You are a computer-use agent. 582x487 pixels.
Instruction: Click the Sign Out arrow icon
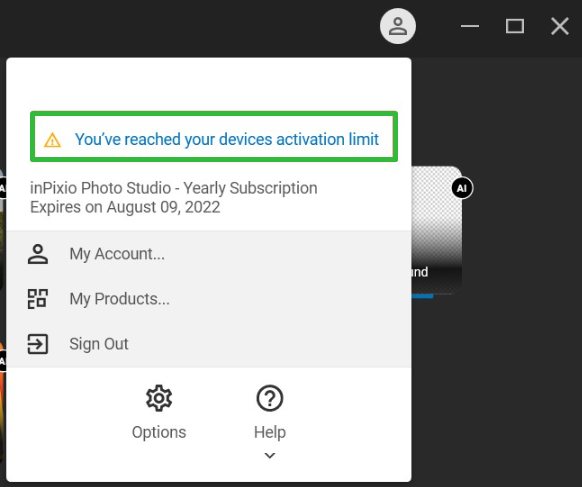(x=38, y=344)
